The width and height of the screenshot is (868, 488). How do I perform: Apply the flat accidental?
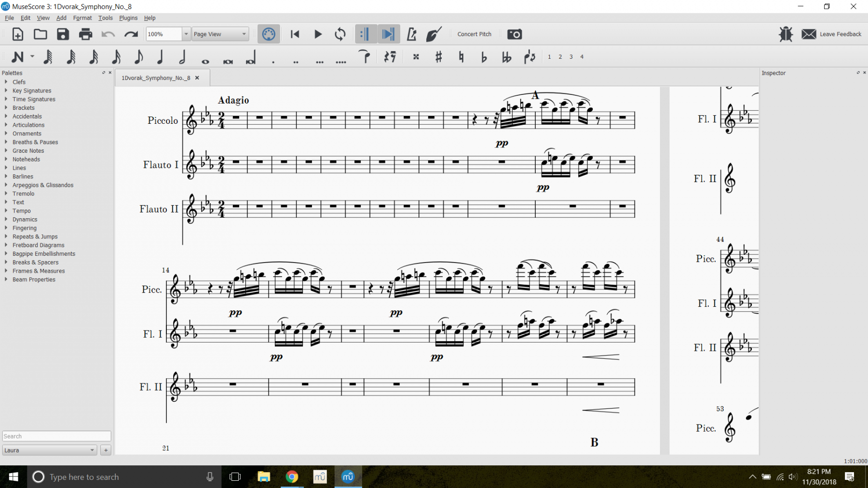click(484, 57)
